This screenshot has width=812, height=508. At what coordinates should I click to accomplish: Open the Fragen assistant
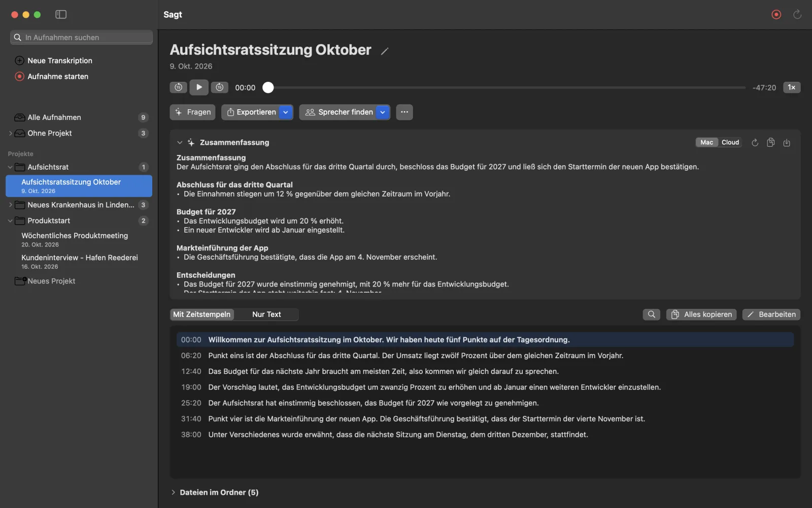pyautogui.click(x=192, y=112)
